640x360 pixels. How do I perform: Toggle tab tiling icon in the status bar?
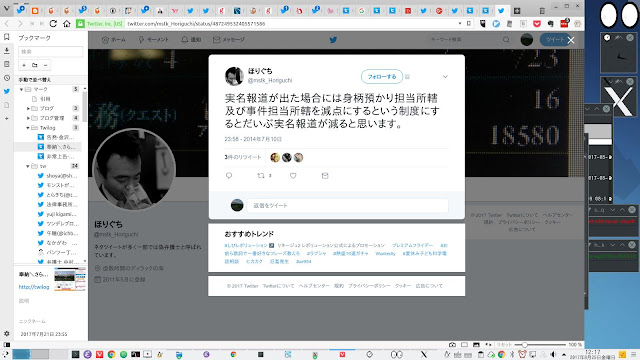point(464,345)
